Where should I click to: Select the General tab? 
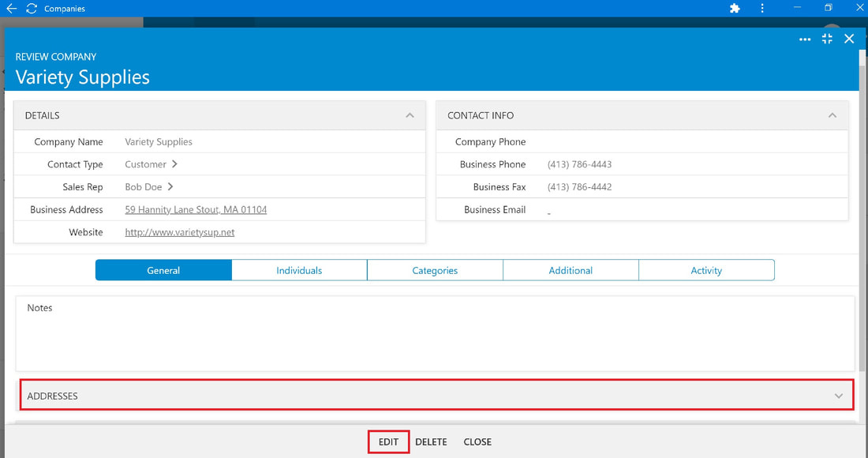point(163,270)
